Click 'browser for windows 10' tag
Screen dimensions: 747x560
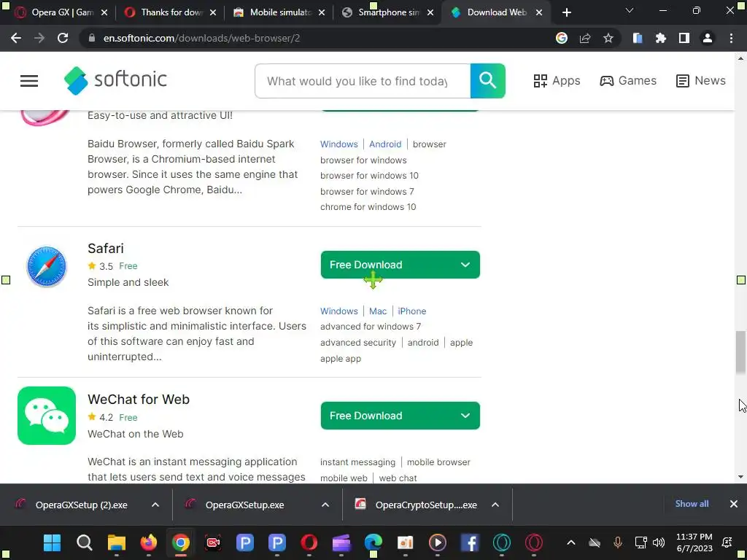click(369, 176)
